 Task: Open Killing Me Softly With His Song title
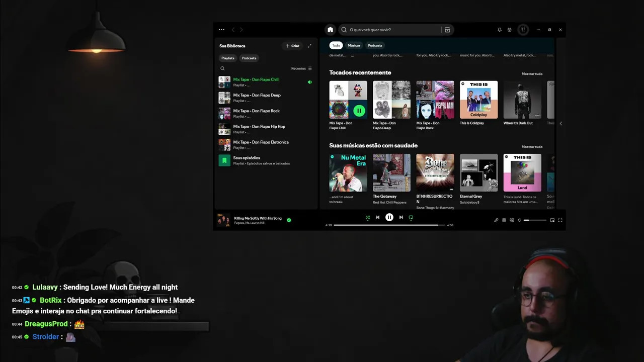(x=258, y=218)
